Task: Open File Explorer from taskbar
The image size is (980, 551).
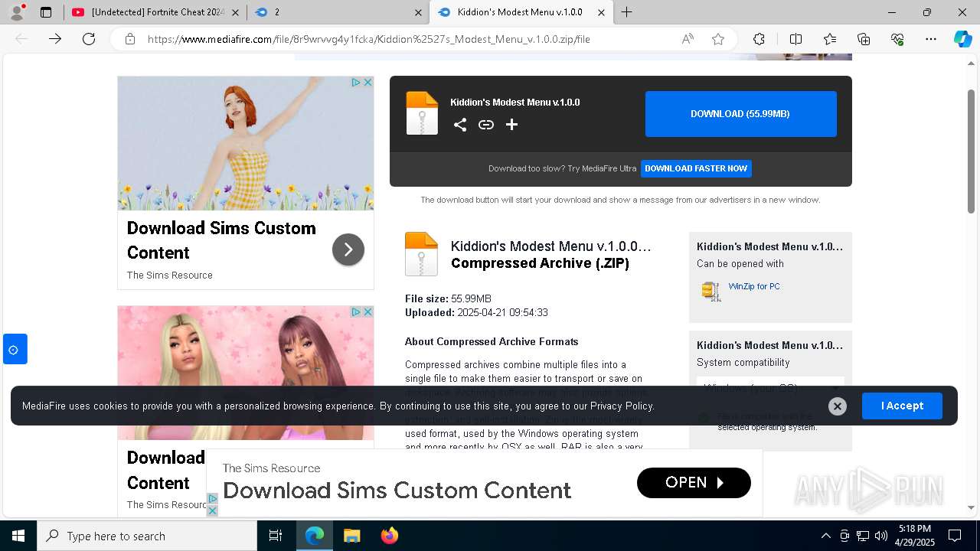Action: 351,536
